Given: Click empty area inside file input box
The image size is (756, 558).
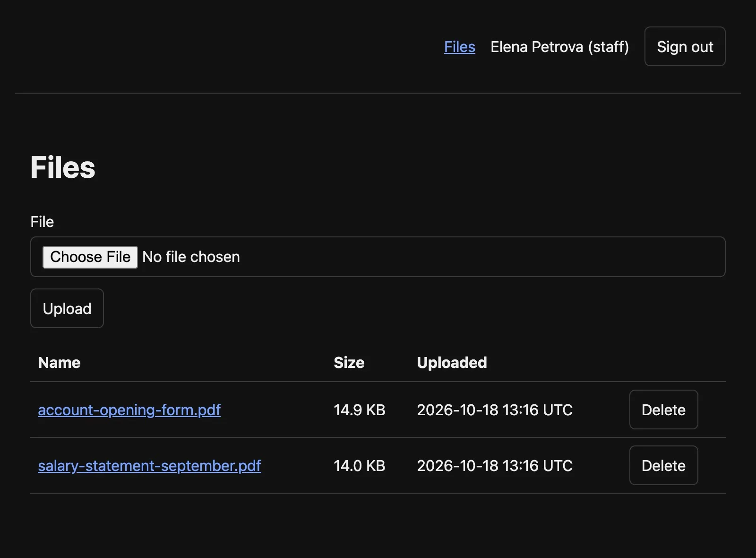Looking at the screenshot, I should (x=482, y=257).
